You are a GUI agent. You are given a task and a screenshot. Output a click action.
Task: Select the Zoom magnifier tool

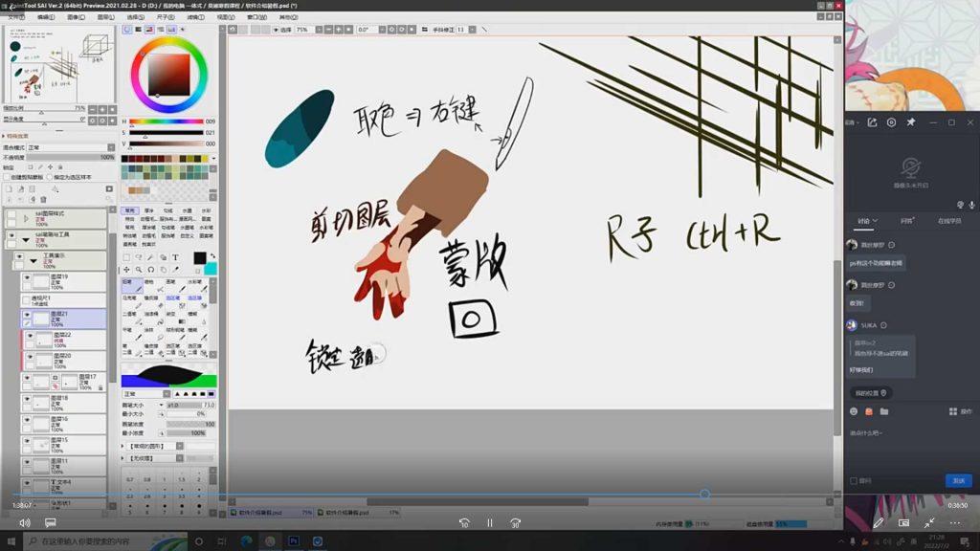(x=139, y=269)
